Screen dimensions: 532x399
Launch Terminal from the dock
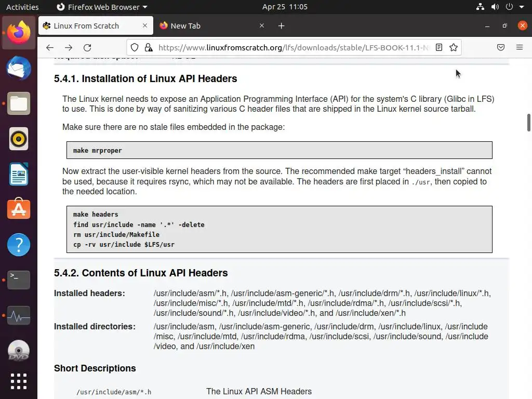point(19,280)
